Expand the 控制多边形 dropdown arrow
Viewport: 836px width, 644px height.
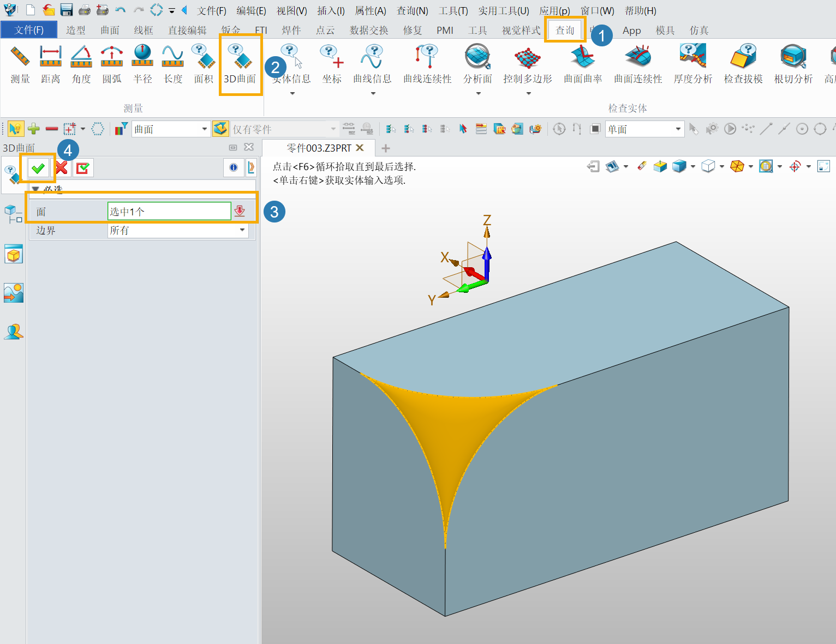[x=528, y=94]
